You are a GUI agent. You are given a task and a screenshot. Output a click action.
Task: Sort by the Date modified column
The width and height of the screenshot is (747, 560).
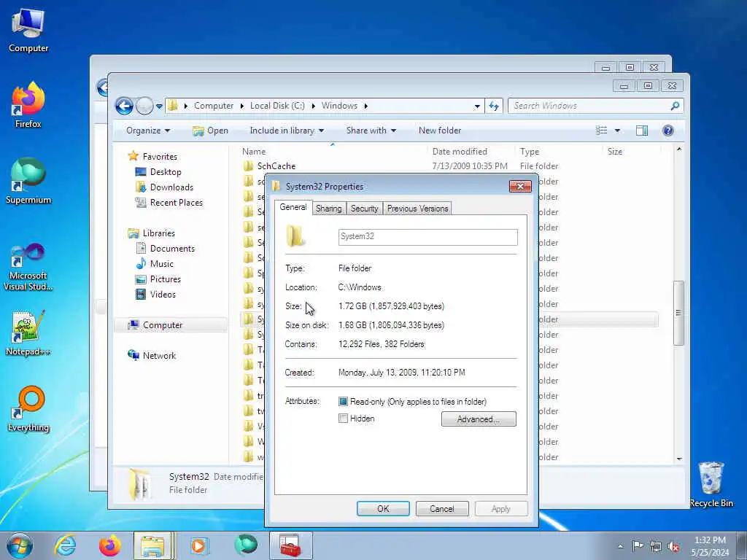[460, 152]
